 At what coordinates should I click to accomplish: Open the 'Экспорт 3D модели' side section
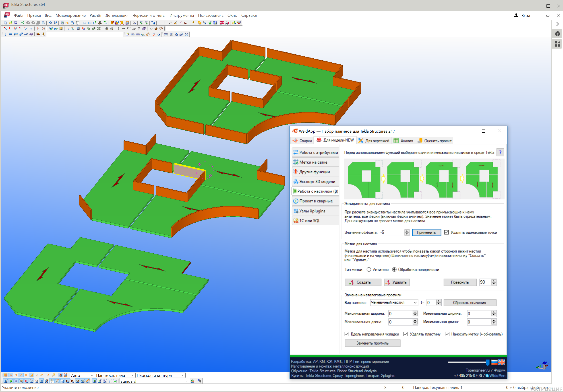(315, 182)
